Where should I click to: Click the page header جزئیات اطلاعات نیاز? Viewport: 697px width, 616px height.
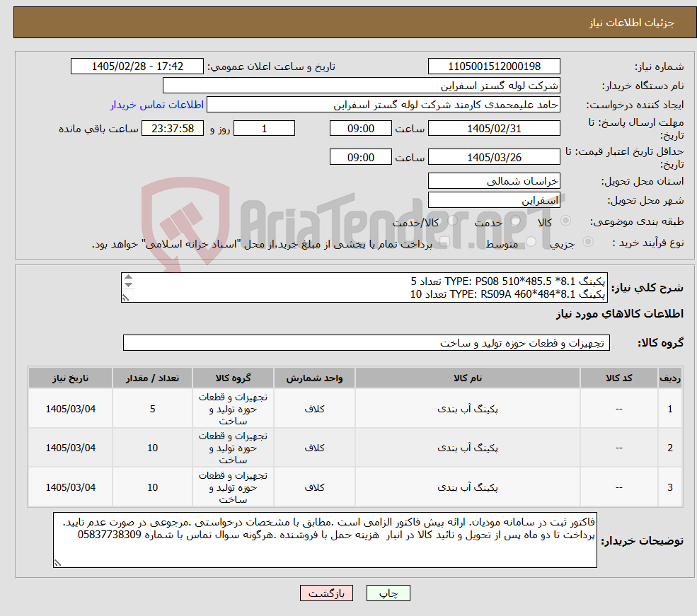631,23
